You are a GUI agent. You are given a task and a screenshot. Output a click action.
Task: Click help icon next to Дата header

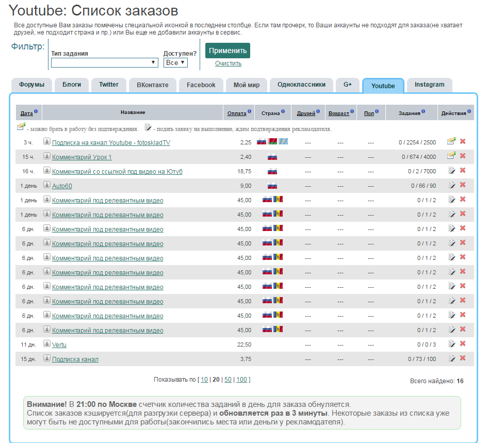tap(36, 111)
